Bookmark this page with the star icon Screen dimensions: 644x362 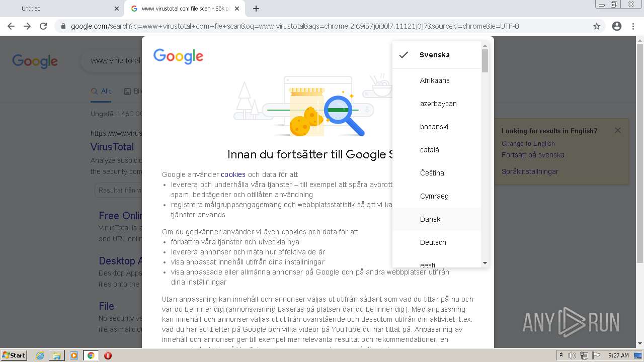pos(597,26)
